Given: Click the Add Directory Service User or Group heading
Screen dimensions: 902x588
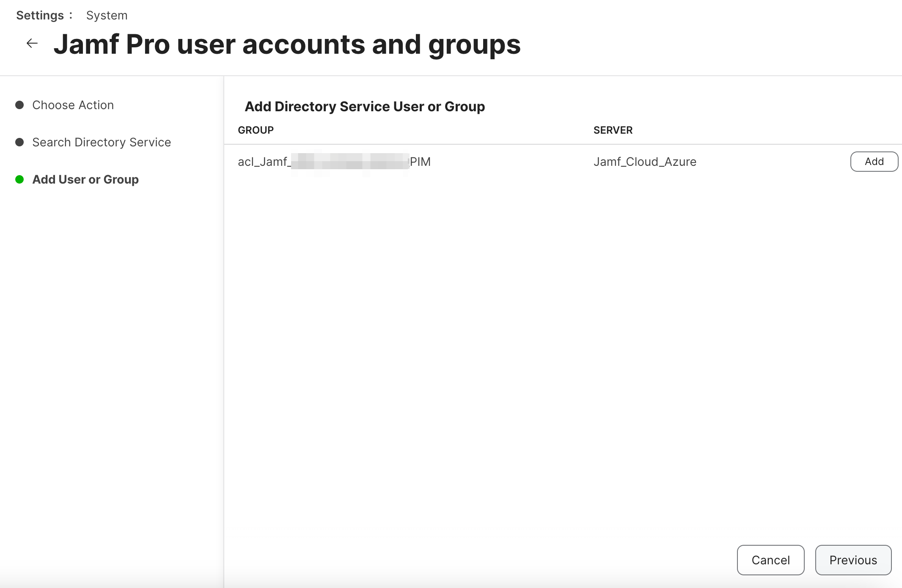Looking at the screenshot, I should 365,107.
